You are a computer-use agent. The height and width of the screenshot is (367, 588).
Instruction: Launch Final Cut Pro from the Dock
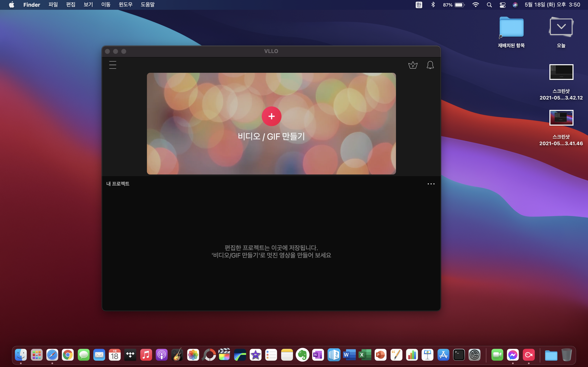[x=224, y=355]
